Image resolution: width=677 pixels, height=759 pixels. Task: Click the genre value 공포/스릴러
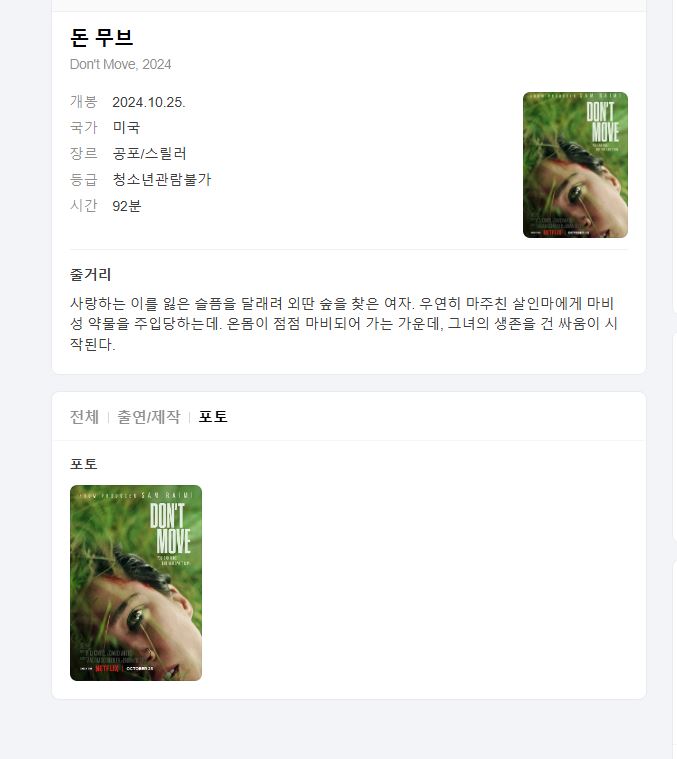coord(150,153)
